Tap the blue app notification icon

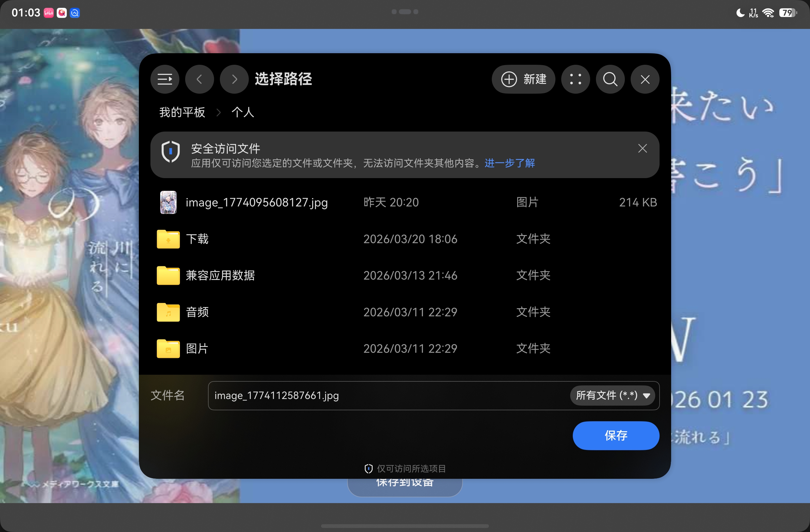coord(75,13)
